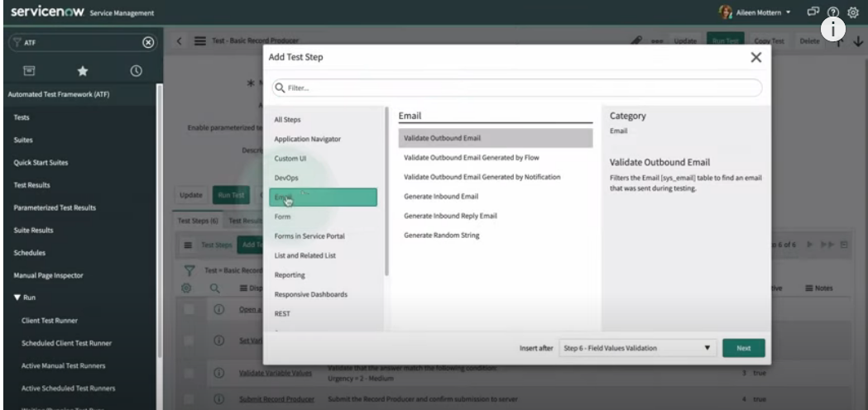The height and width of the screenshot is (410, 868).
Task: Click the list search magnifier icon
Action: pyautogui.click(x=214, y=288)
